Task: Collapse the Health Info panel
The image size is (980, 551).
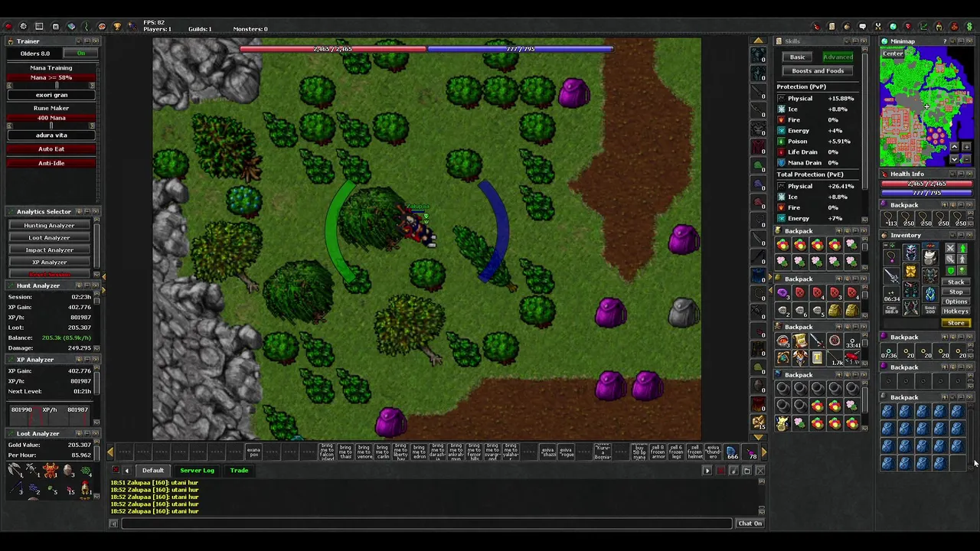Action: (961, 174)
